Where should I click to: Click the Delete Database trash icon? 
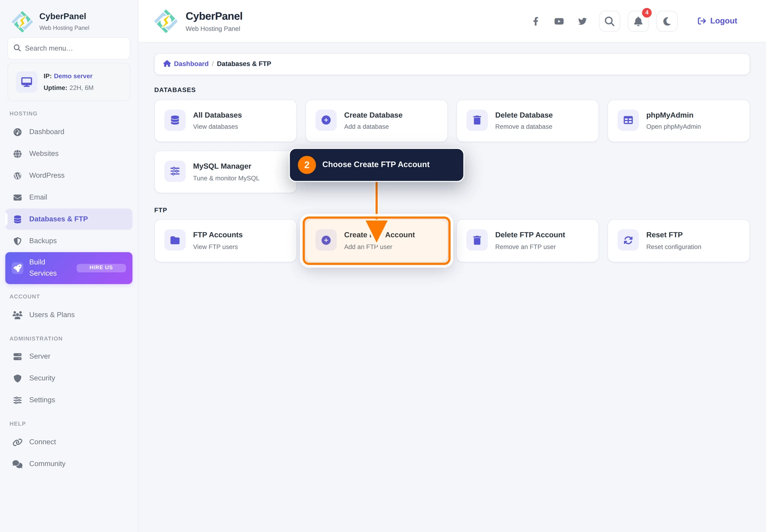(477, 120)
